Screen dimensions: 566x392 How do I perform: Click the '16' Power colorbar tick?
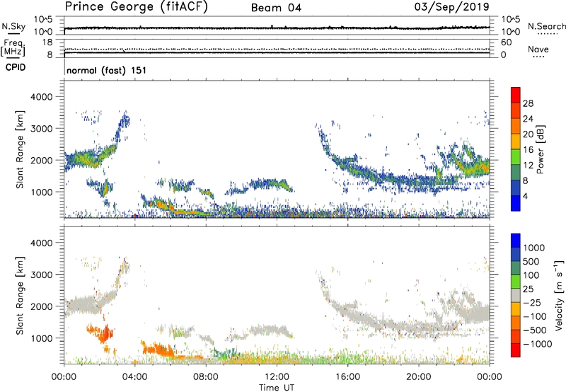point(528,150)
